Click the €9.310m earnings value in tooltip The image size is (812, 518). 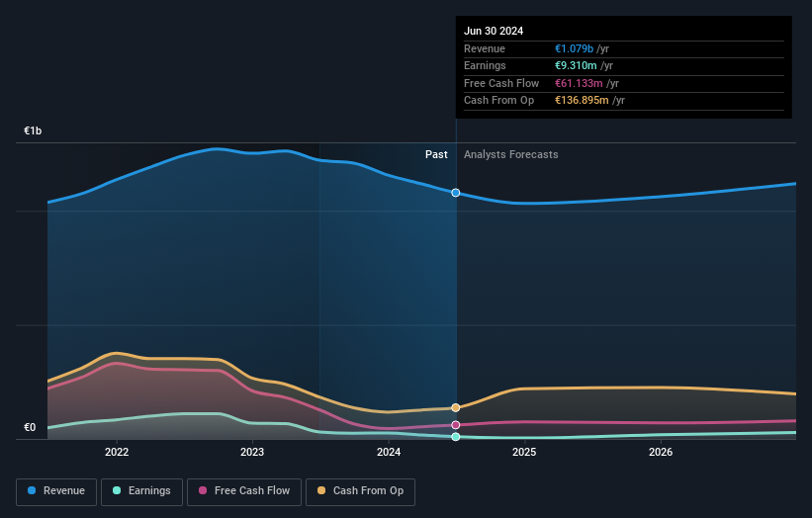click(x=576, y=65)
